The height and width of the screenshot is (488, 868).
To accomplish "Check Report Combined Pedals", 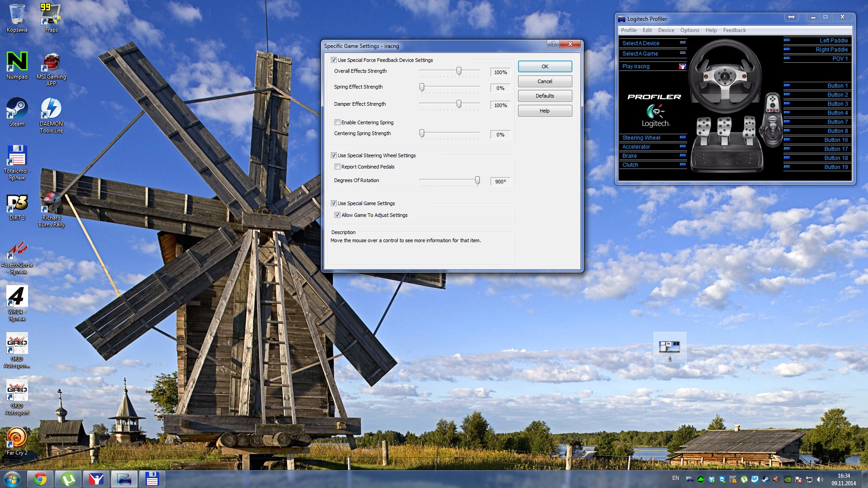I will click(x=337, y=167).
